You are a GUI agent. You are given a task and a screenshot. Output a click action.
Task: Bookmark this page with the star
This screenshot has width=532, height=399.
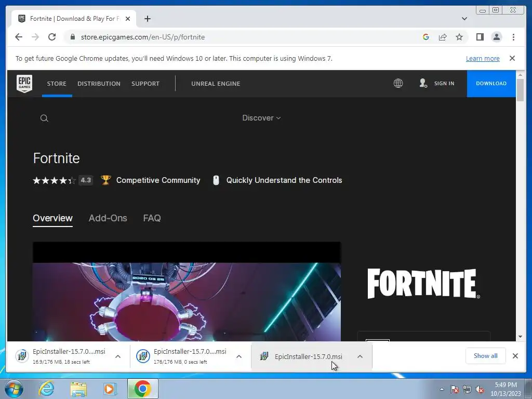[459, 37]
